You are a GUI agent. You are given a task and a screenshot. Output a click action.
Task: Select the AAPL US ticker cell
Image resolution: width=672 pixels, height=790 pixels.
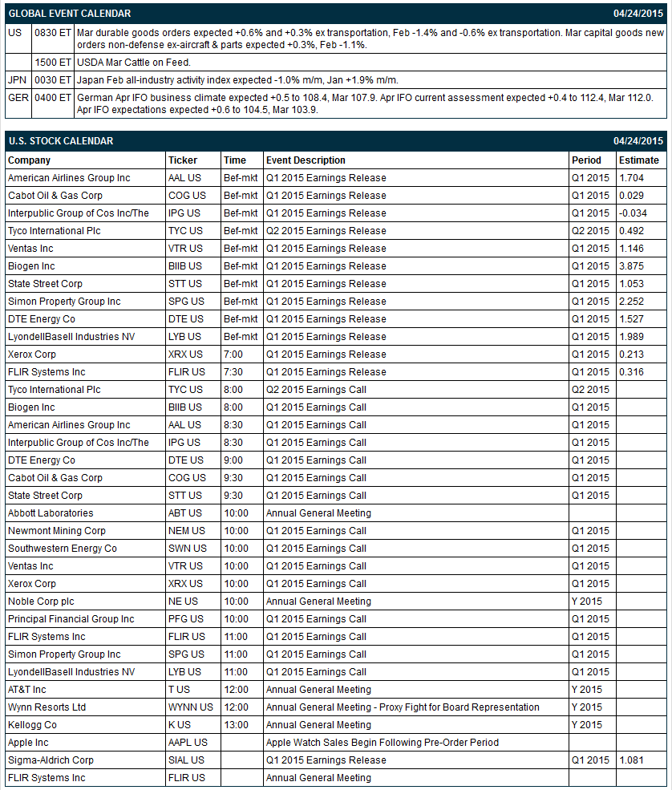[x=193, y=742]
